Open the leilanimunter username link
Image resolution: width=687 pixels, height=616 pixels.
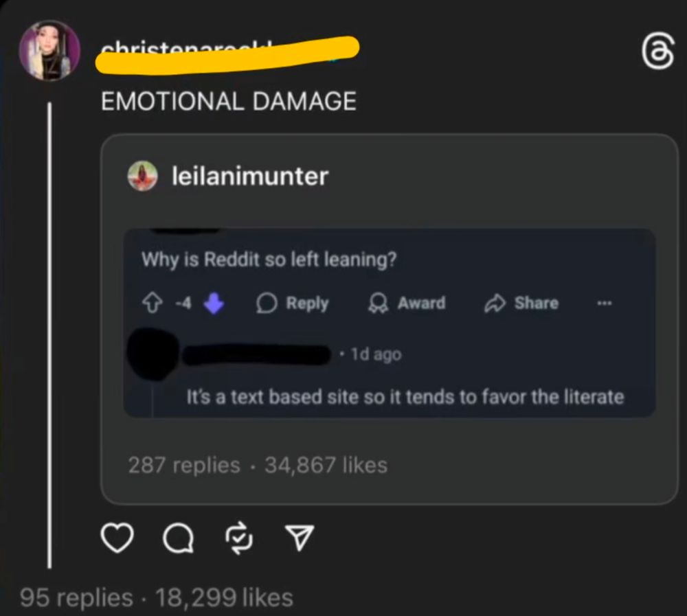coord(250,176)
